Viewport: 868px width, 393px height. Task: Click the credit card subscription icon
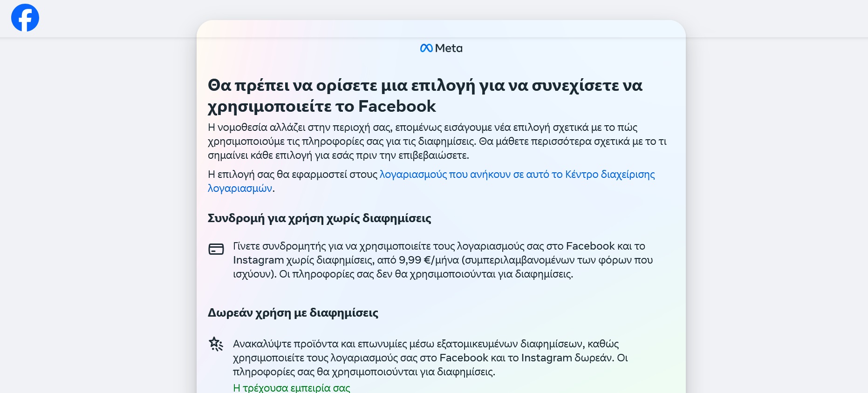click(216, 249)
